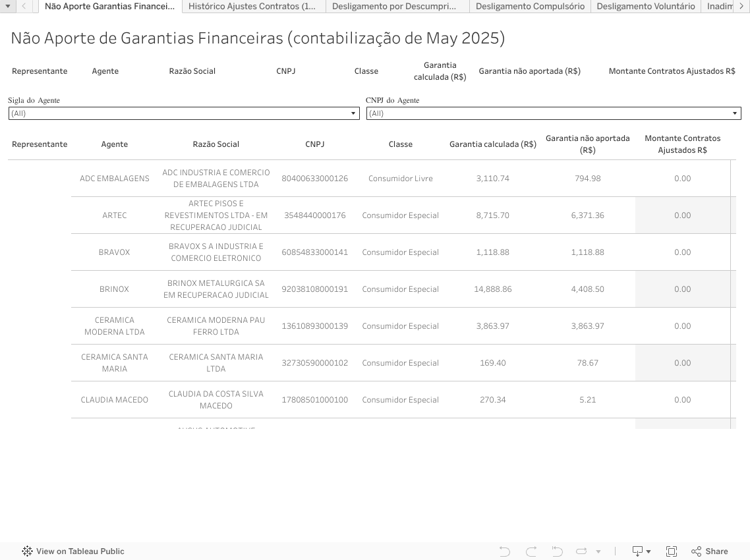Viewport: 750px width, 560px height.
Task: Click the table's vertical scrollbar track
Action: click(734, 294)
